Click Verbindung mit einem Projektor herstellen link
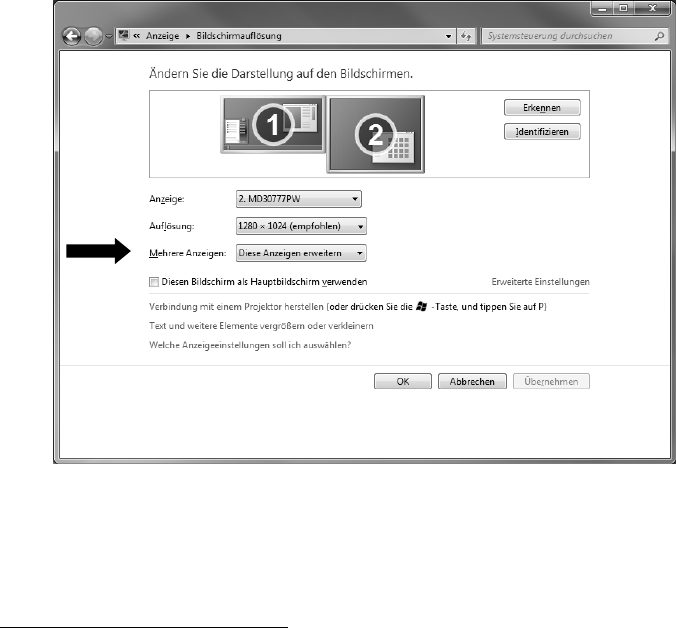Viewport: 676px width, 628px height. click(236, 307)
